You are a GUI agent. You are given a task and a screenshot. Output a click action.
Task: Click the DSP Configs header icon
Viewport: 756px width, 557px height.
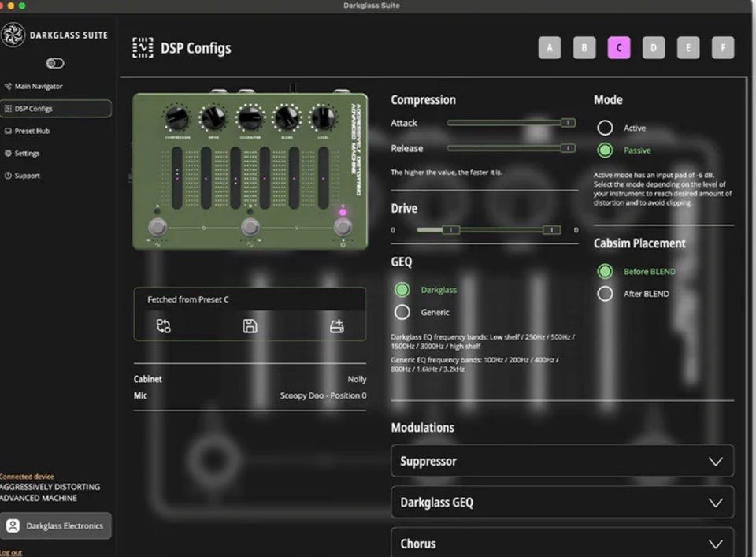coord(143,48)
